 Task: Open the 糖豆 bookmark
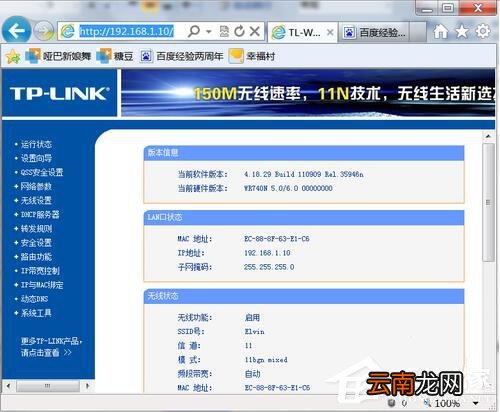point(114,56)
